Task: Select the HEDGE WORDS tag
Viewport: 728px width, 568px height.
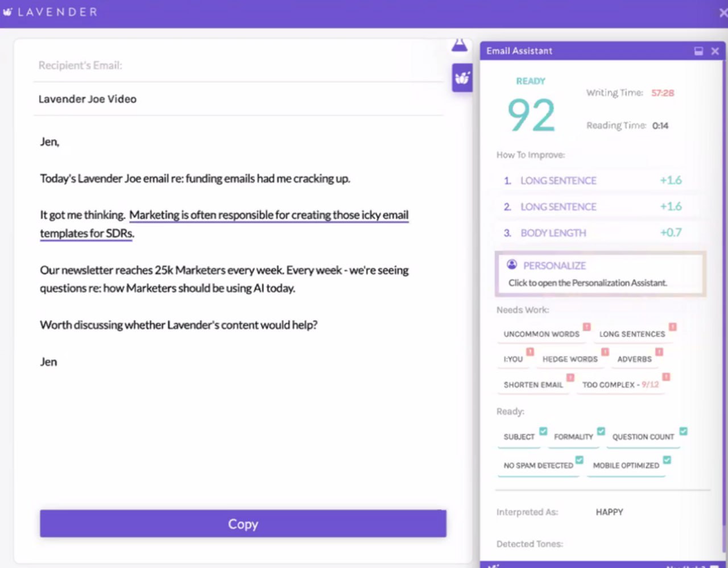Action: 570,359
